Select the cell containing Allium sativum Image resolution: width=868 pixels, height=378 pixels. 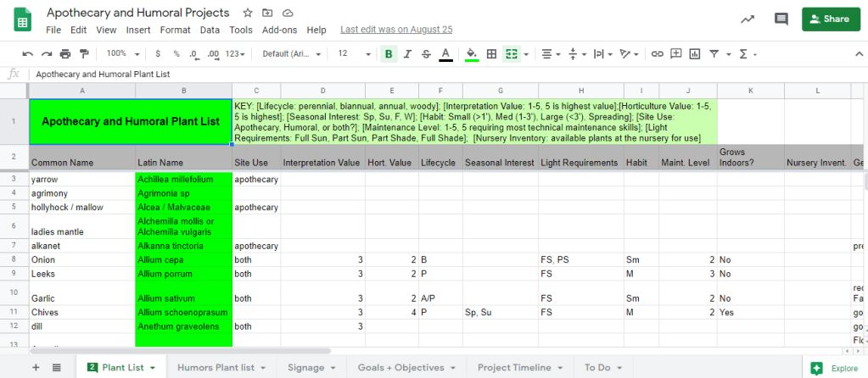183,298
